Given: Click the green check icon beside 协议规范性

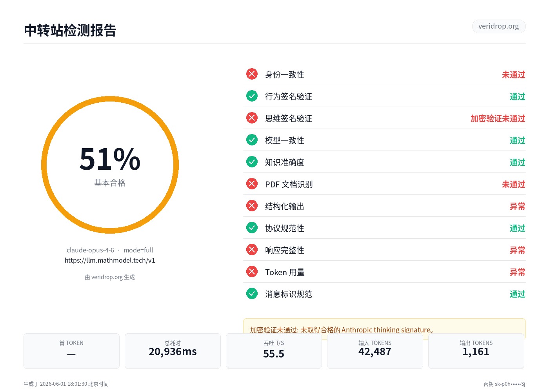Looking at the screenshot, I should (x=252, y=228).
